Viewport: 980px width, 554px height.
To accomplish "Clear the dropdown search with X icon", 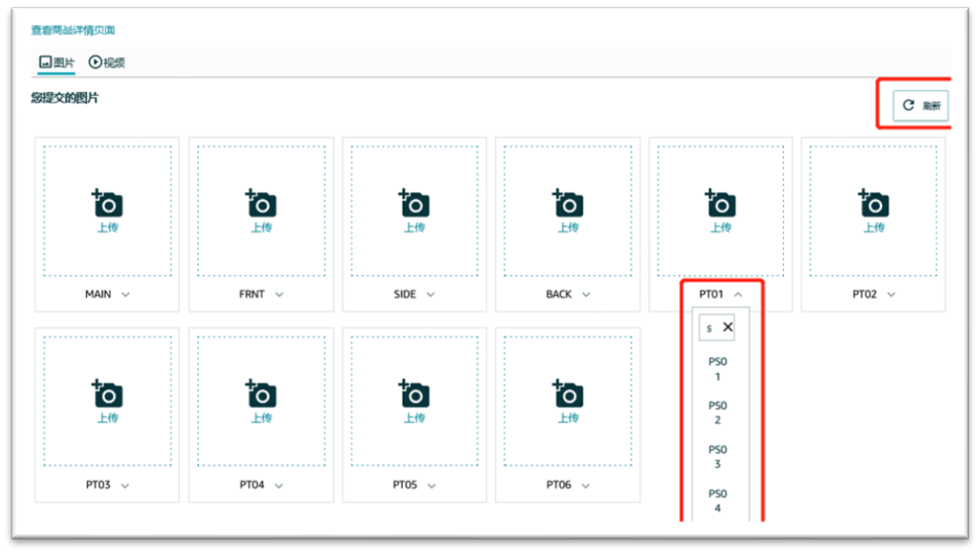I will [728, 328].
